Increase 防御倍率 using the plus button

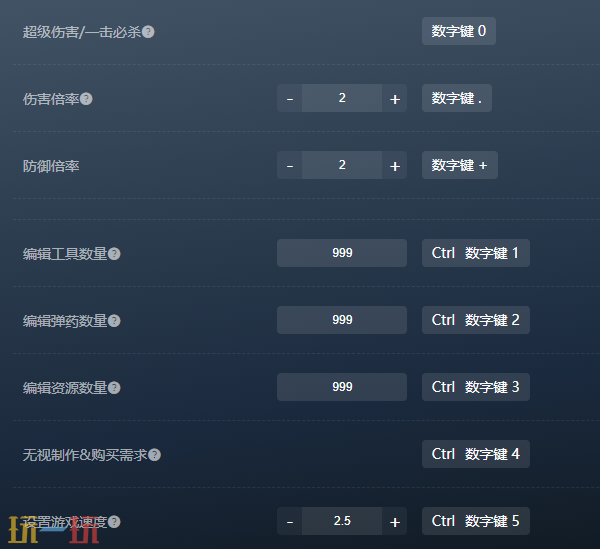pyautogui.click(x=395, y=165)
